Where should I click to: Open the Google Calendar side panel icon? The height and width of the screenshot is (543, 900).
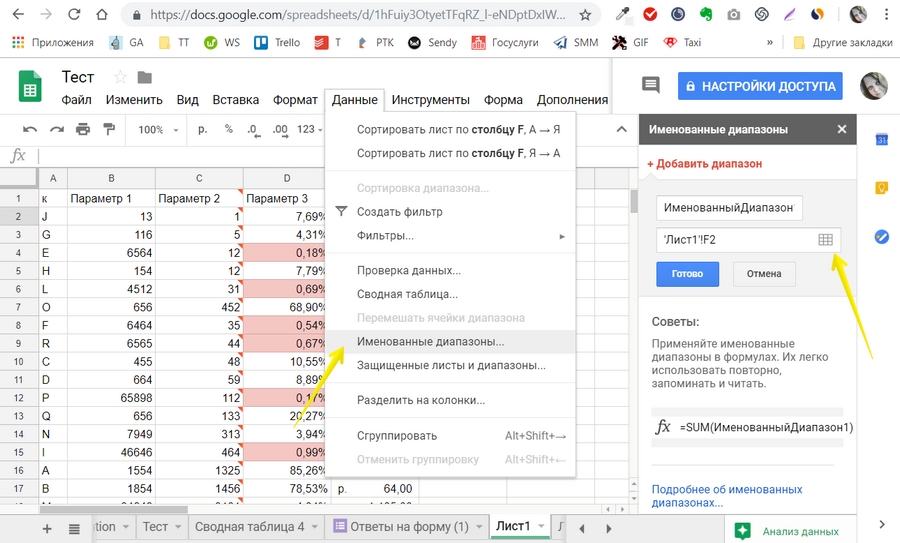(x=881, y=139)
